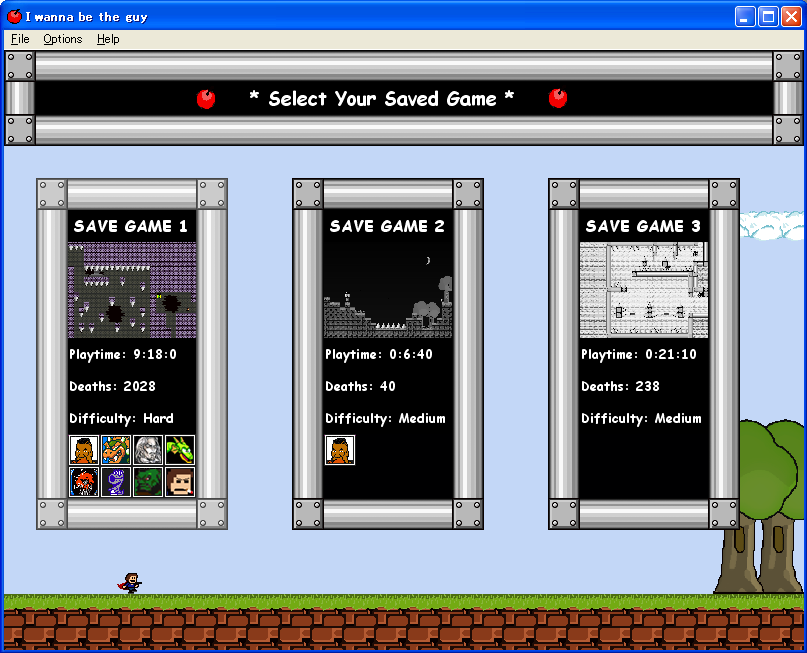This screenshot has height=653, width=807.
Task: Click the 'Difficulty: Hard' text
Action: click(121, 419)
